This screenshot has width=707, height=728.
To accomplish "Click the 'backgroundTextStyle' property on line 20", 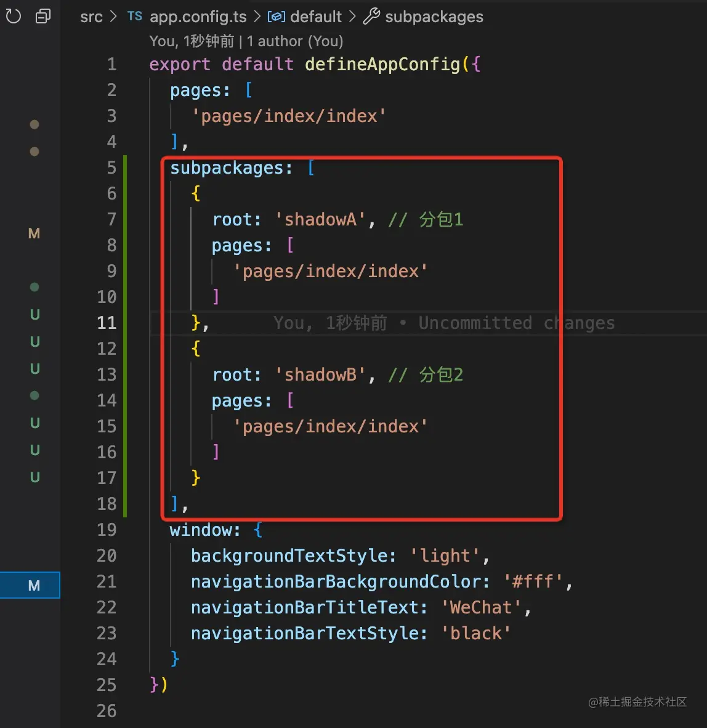I will click(x=289, y=556).
